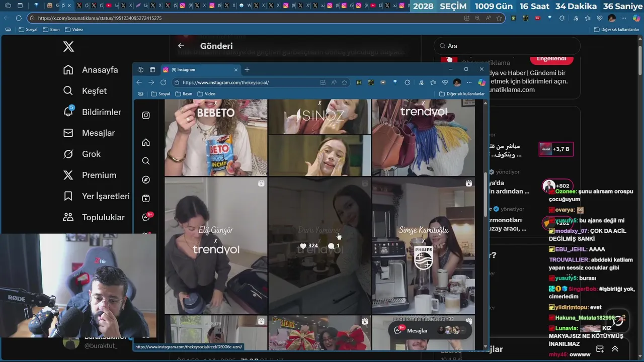Open split screen icon in Instagram address bar
This screenshot has width=644, height=362.
[x=323, y=82]
